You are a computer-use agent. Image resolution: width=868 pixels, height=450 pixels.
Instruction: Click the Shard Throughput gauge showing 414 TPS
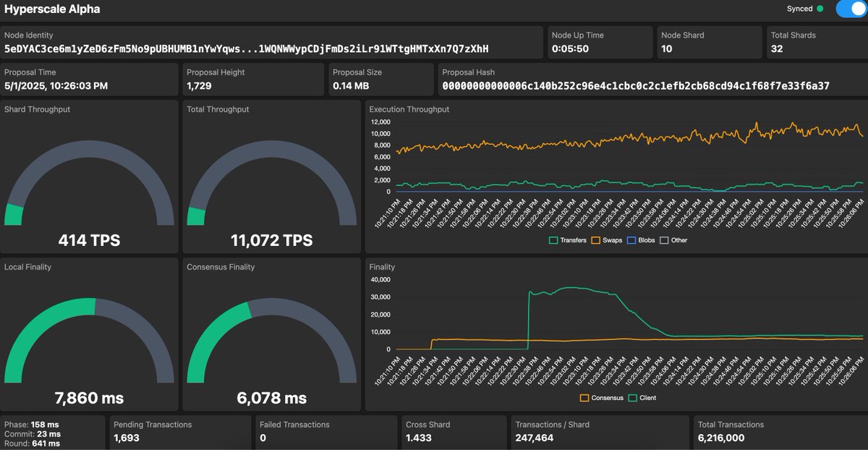click(90, 182)
